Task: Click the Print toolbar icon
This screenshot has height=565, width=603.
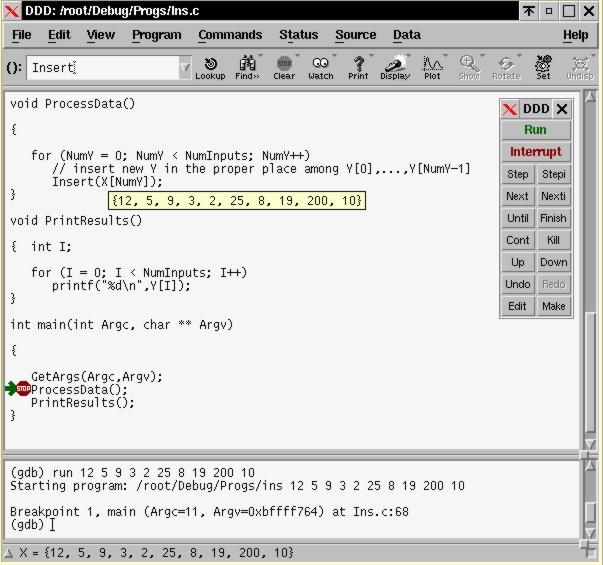Action: (358, 67)
